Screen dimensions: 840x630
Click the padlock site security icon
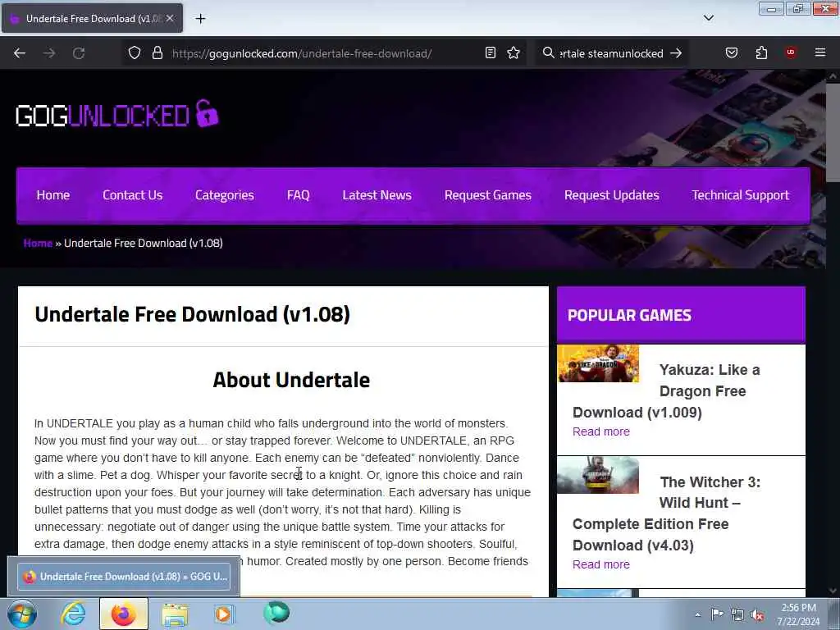(157, 53)
